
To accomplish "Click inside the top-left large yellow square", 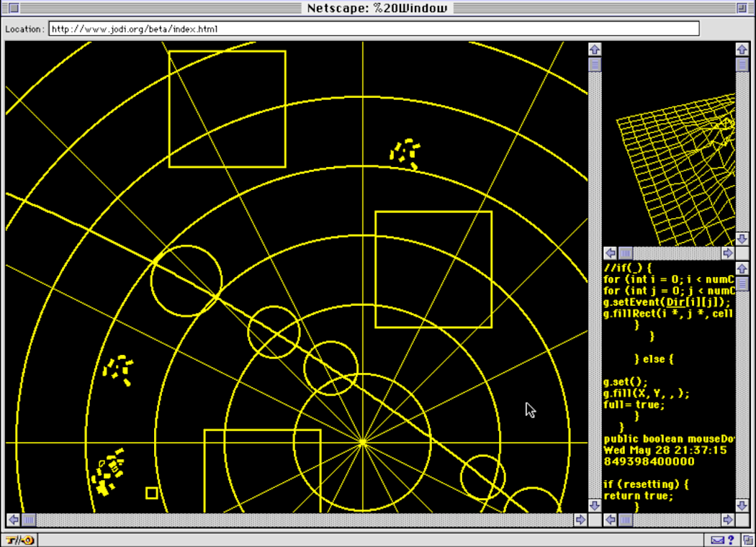I will pos(227,109).
